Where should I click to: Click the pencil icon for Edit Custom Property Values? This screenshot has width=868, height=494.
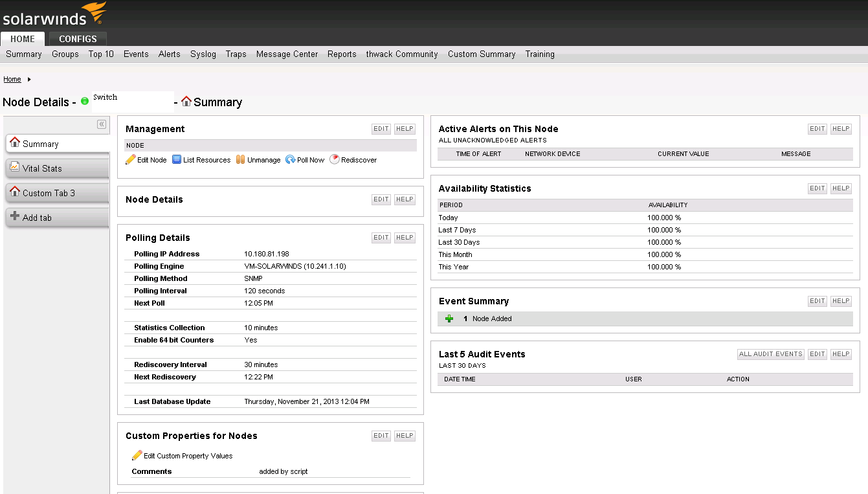click(x=137, y=455)
